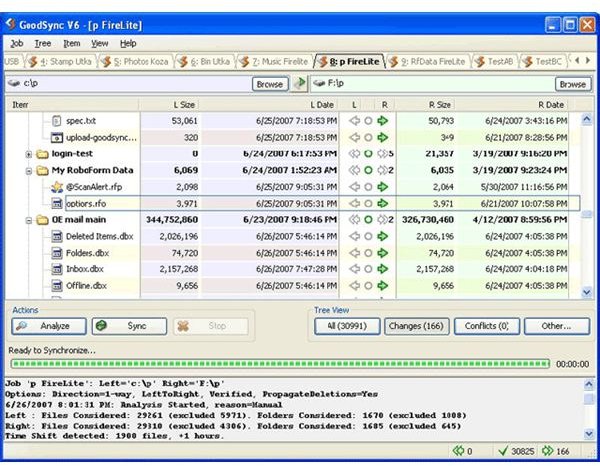Show All (30991) tree view
This screenshot has height=466, width=600.
[x=347, y=326]
